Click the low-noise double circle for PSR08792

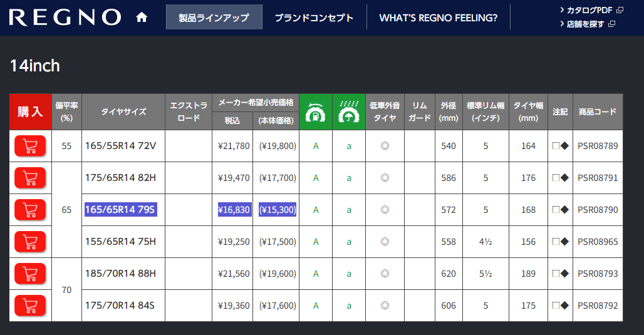click(385, 306)
